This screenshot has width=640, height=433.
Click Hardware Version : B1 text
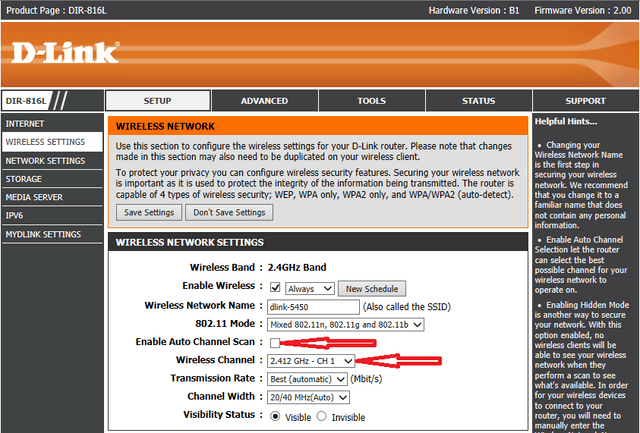474,11
